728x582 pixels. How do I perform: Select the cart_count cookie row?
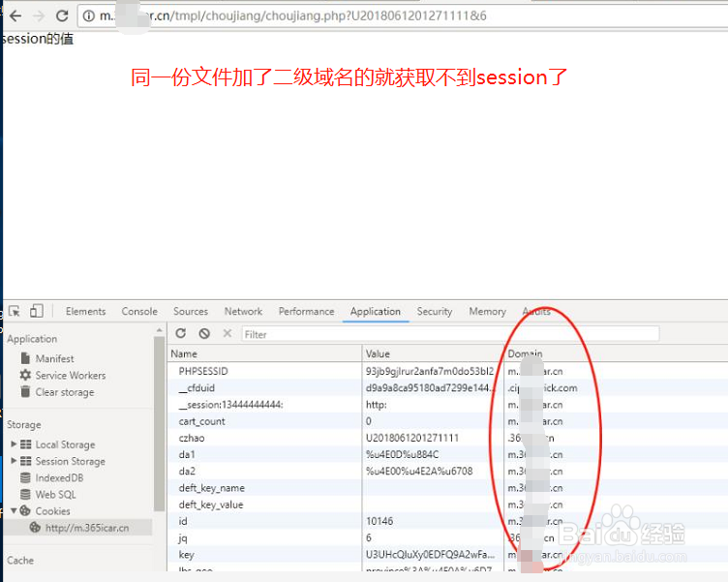[x=447, y=421]
